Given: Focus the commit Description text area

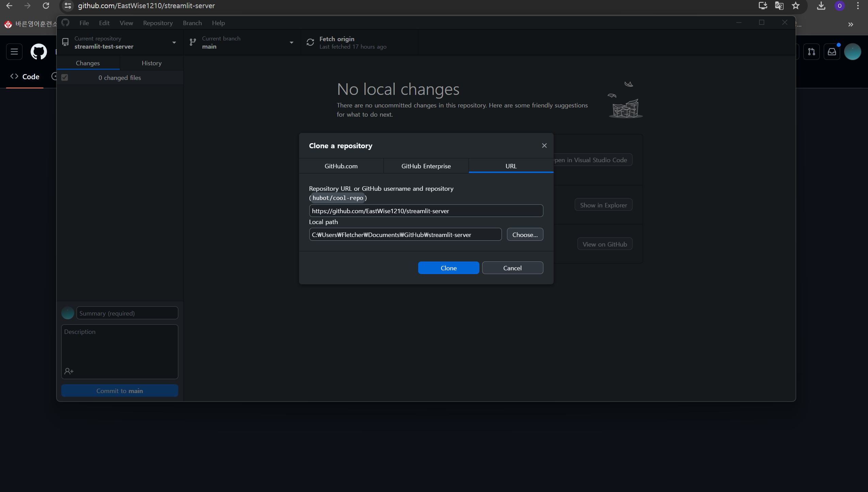Looking at the screenshot, I should tap(120, 352).
